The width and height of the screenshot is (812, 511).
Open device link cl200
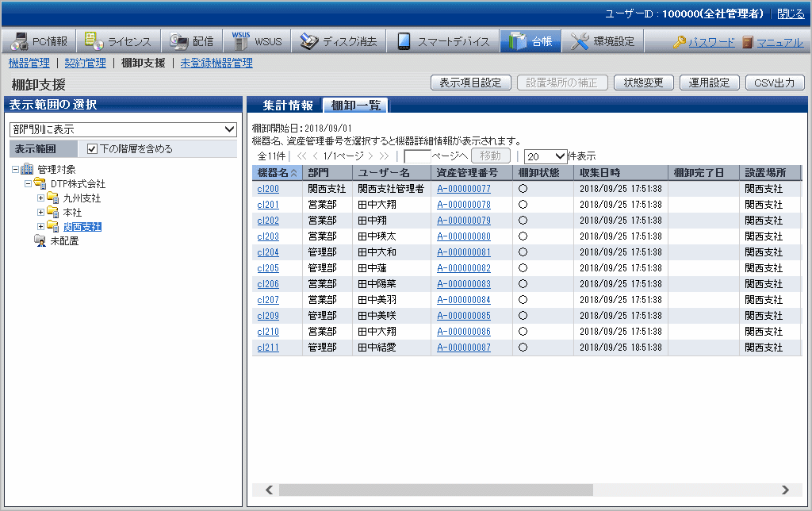(268, 189)
